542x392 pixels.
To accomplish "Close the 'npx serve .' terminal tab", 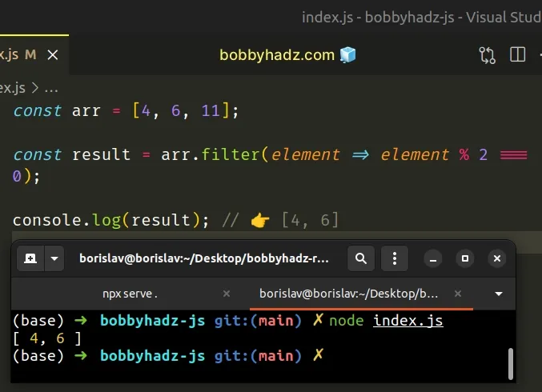I will [227, 294].
